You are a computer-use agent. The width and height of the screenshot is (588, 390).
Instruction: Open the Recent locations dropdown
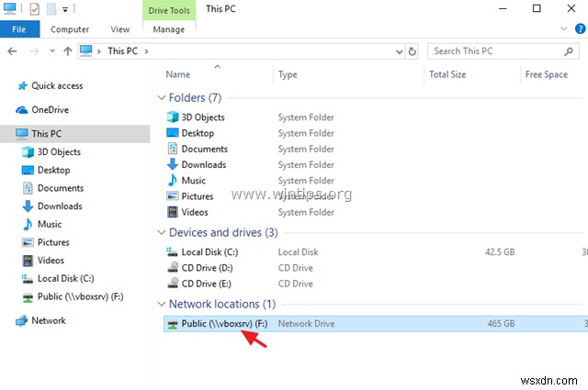tap(52, 51)
